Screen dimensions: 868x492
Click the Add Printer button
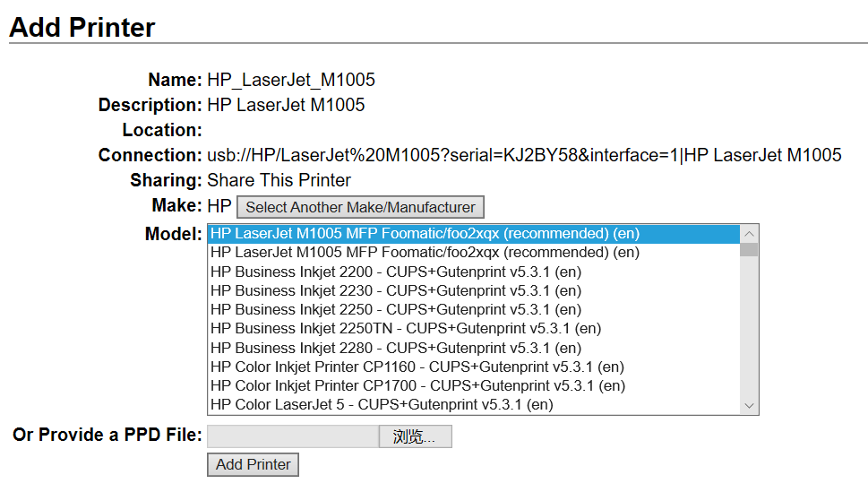point(253,465)
